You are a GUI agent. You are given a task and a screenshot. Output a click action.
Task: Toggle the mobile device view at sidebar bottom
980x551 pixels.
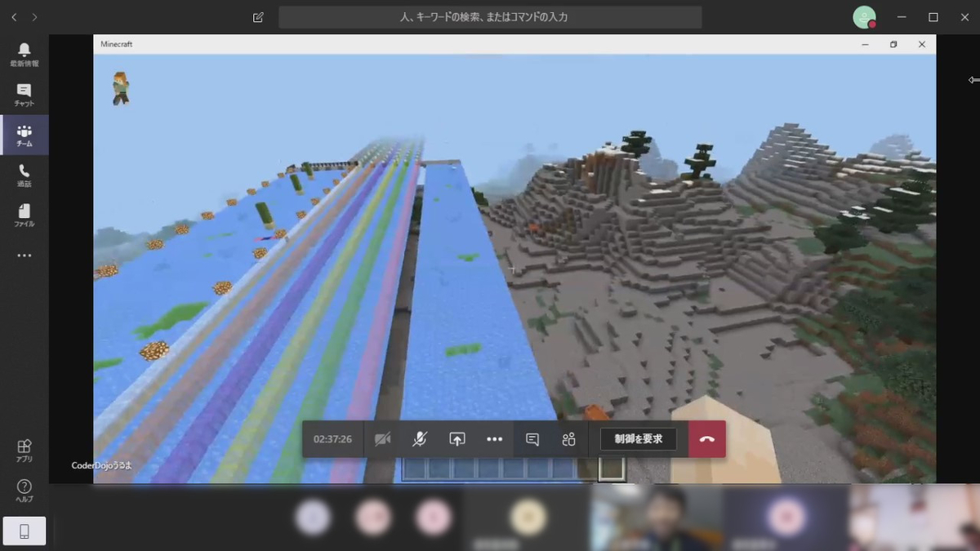tap(24, 530)
